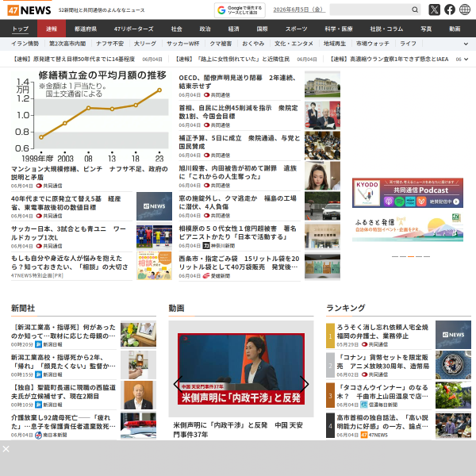
Task: Open the 修繕積立金 chart lead image
Action: pyautogui.click(x=91, y=117)
